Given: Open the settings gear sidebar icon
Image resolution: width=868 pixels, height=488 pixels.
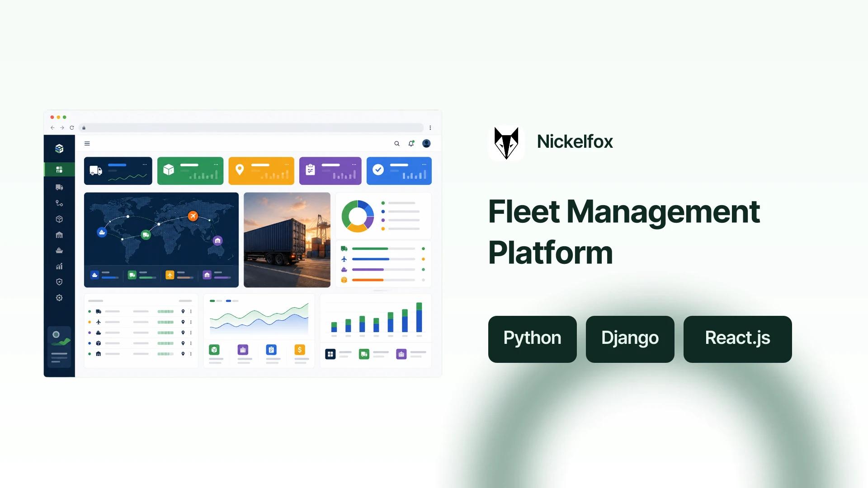Looking at the screenshot, I should [59, 298].
